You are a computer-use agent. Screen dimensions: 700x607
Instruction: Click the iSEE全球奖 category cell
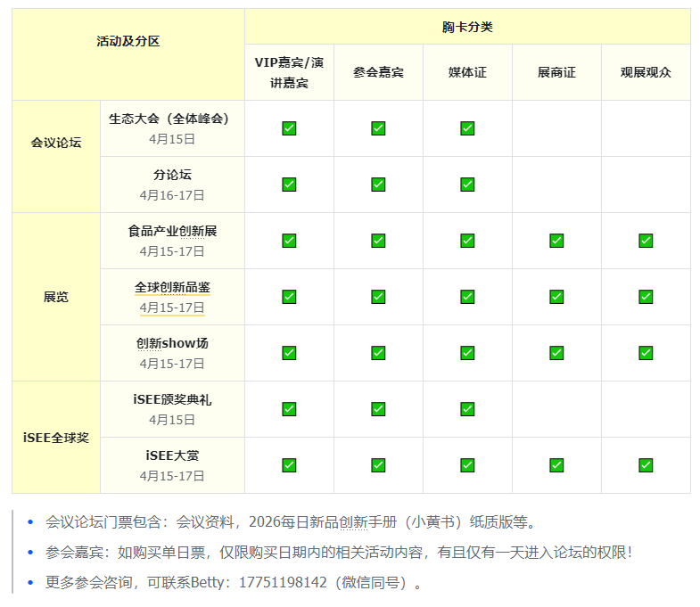click(x=56, y=438)
